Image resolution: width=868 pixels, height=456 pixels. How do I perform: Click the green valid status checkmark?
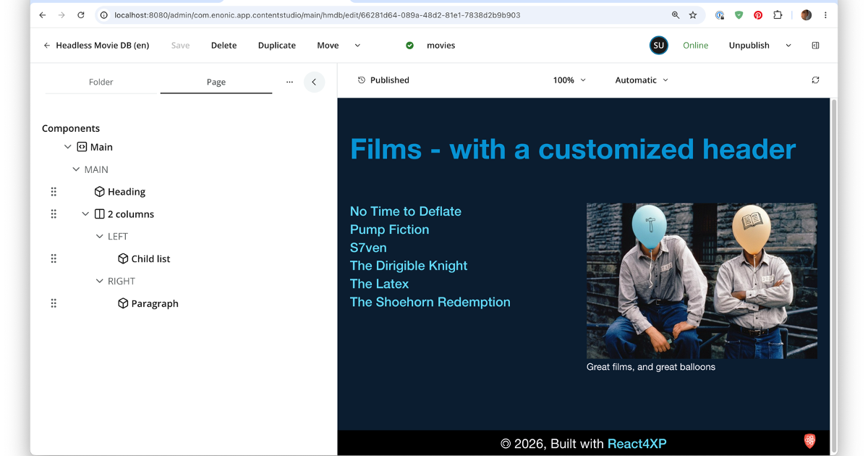410,45
